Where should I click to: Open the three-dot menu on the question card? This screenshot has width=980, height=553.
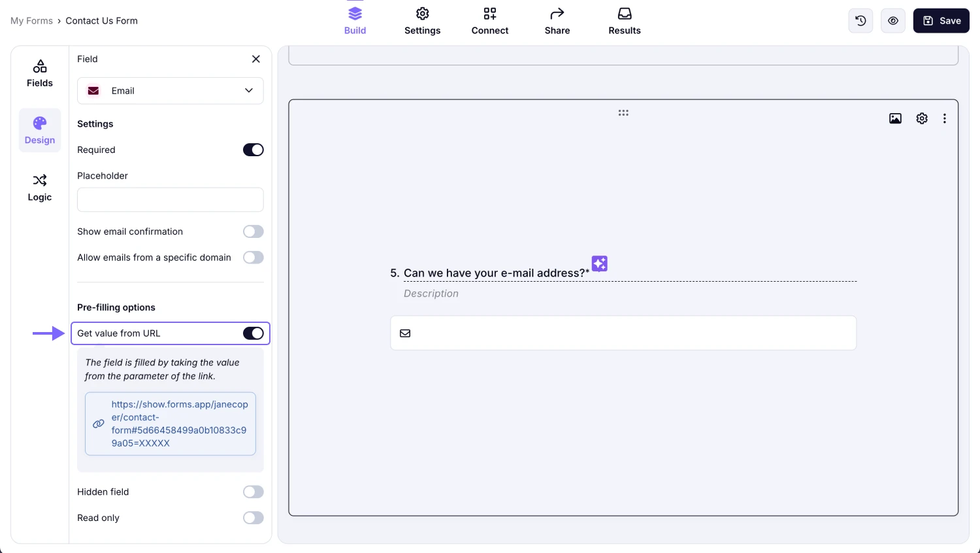point(945,118)
